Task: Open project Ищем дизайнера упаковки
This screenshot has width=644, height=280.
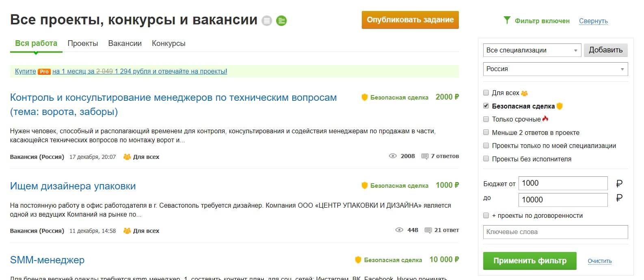Action: click(x=73, y=186)
